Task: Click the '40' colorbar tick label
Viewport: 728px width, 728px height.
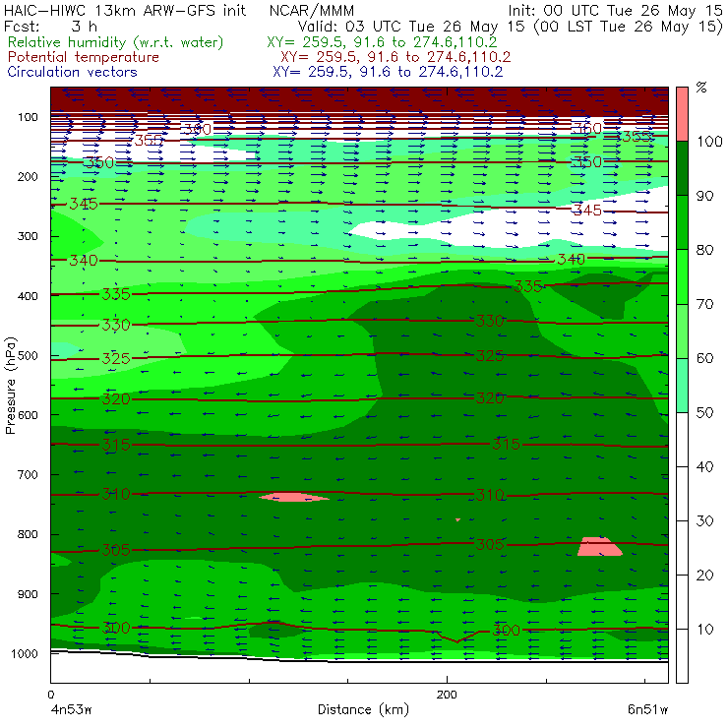Action: 704,466
